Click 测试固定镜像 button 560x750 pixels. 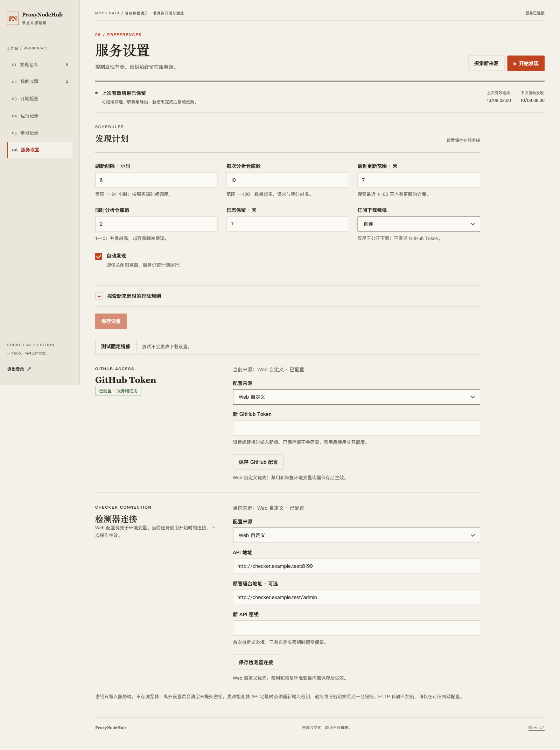[x=116, y=346]
